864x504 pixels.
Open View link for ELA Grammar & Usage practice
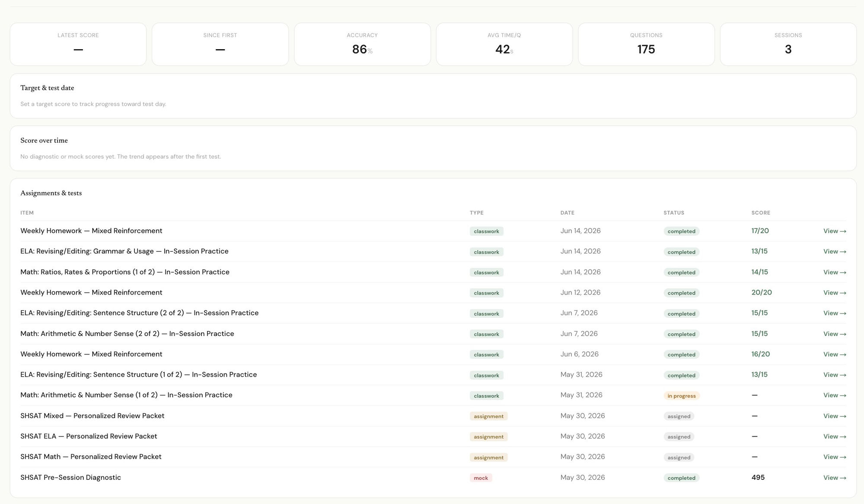tap(835, 251)
